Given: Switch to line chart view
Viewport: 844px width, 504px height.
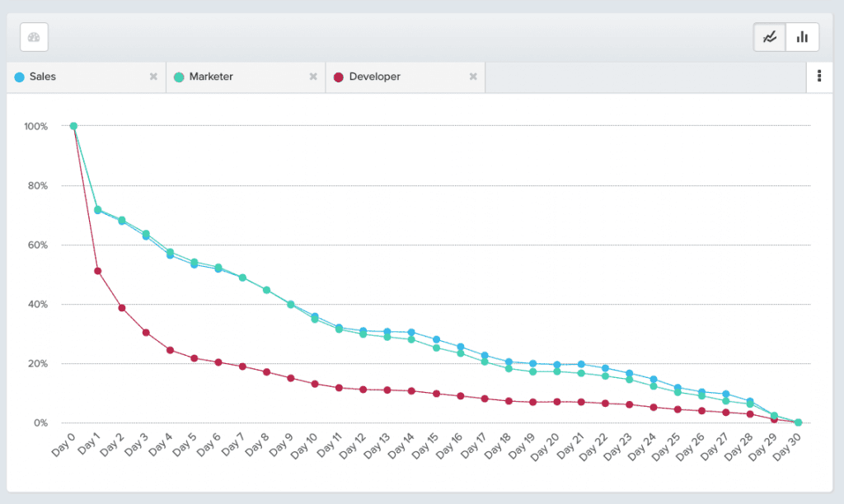Looking at the screenshot, I should click(770, 37).
